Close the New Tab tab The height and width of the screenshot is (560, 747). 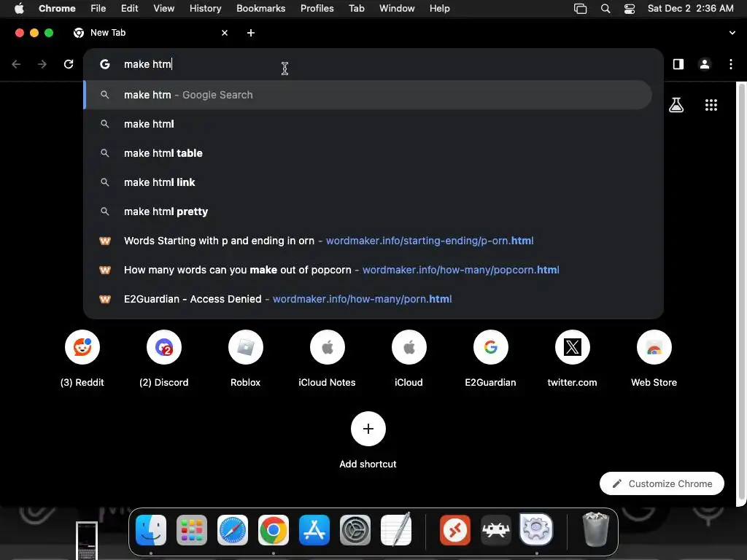tap(225, 33)
